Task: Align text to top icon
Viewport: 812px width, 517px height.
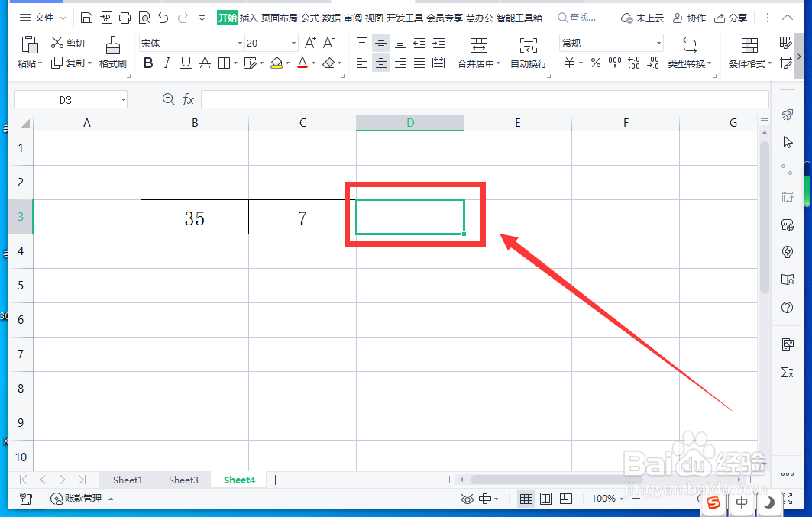Action: click(x=362, y=43)
